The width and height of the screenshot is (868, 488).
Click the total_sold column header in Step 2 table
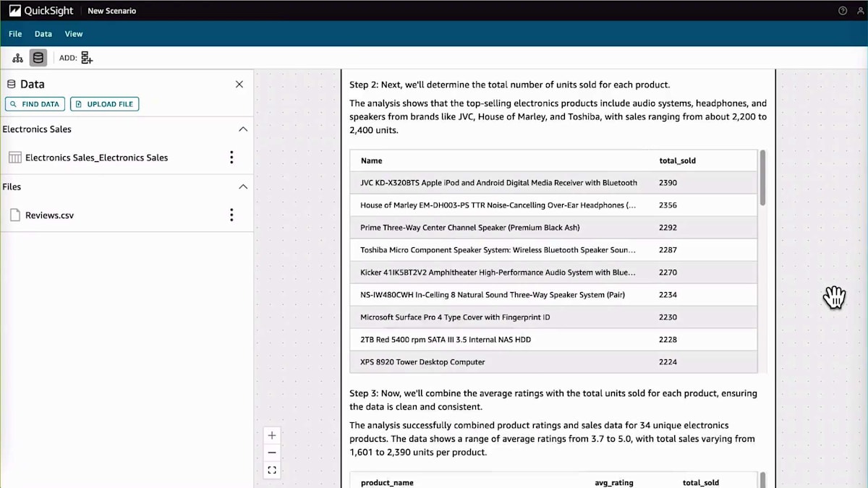point(677,160)
